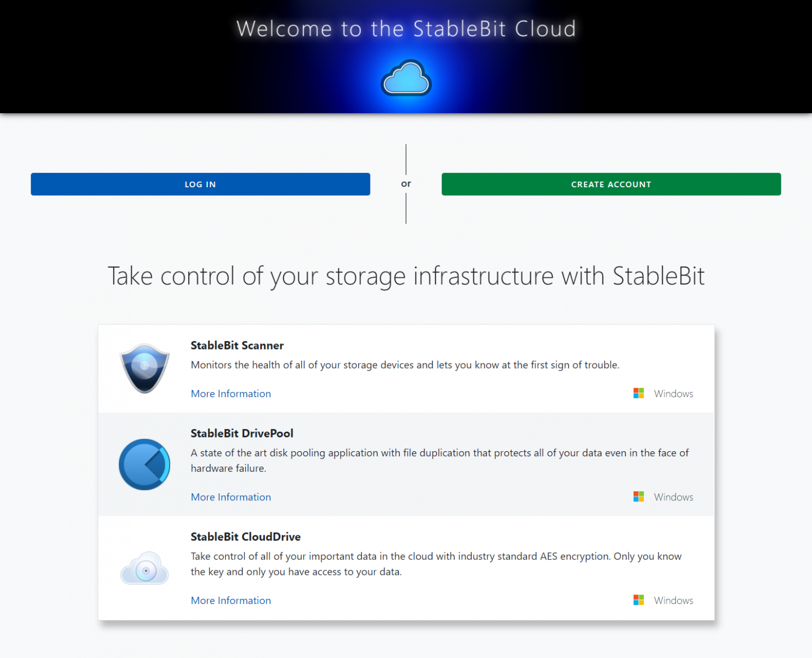Open More Information for StableBit CloudDrive
The width and height of the screenshot is (812, 658).
click(230, 600)
